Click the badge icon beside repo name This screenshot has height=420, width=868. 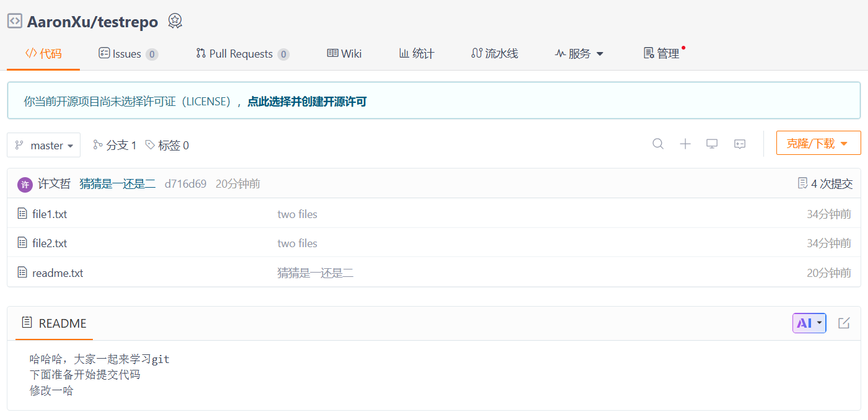pos(175,21)
